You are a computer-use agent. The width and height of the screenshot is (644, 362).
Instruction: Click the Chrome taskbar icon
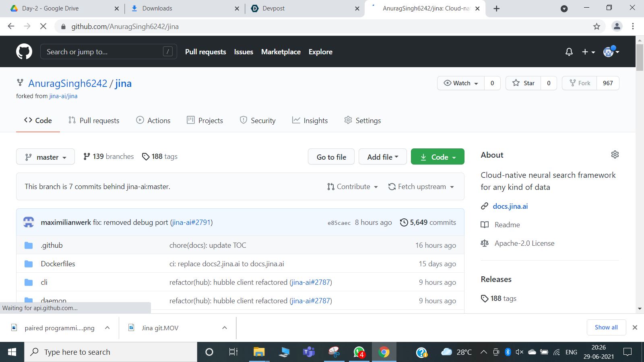pos(384,352)
